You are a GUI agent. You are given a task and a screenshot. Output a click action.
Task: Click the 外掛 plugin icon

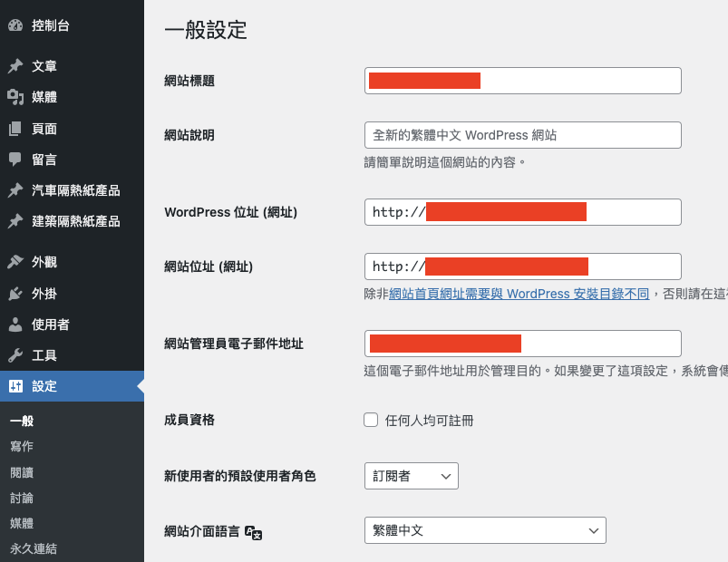[15, 294]
